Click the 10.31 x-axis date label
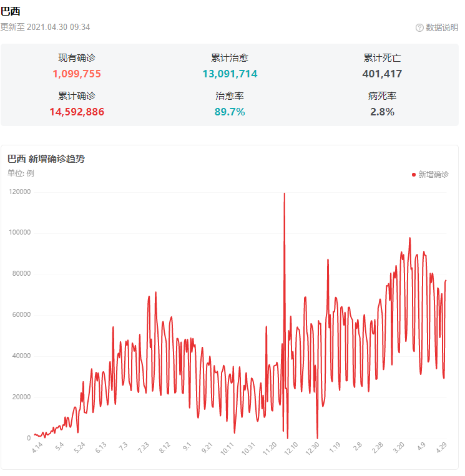The width and height of the screenshot is (465, 476). coord(248,449)
